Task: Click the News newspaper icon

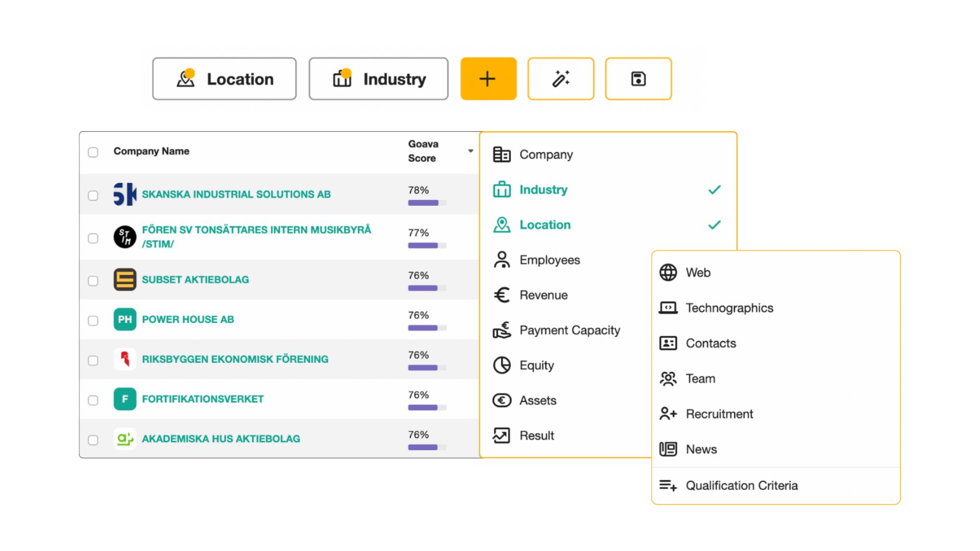Action: [x=668, y=449]
